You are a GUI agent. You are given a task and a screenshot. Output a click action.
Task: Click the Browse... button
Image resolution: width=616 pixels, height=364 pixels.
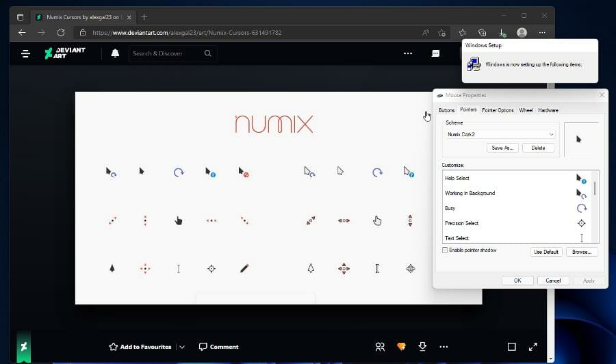click(x=582, y=252)
